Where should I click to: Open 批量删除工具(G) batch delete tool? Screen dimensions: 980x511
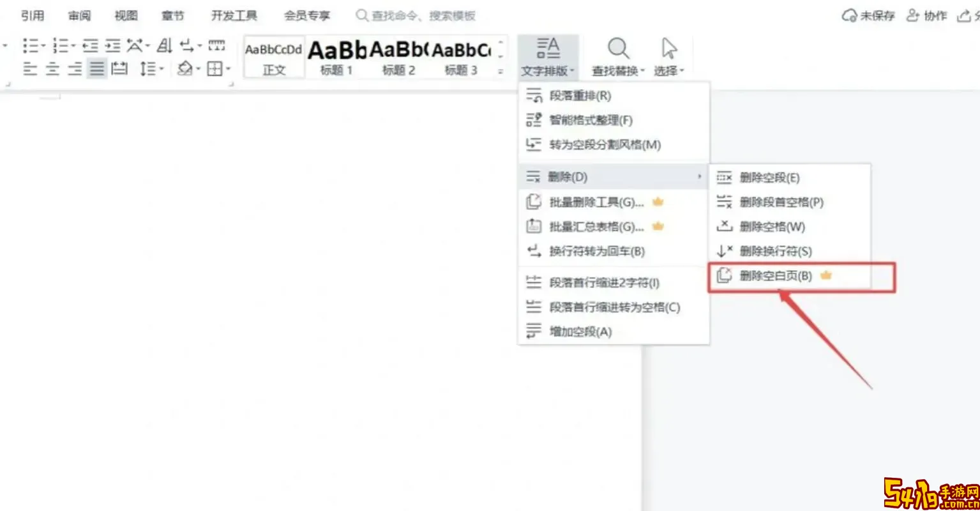pos(614,202)
